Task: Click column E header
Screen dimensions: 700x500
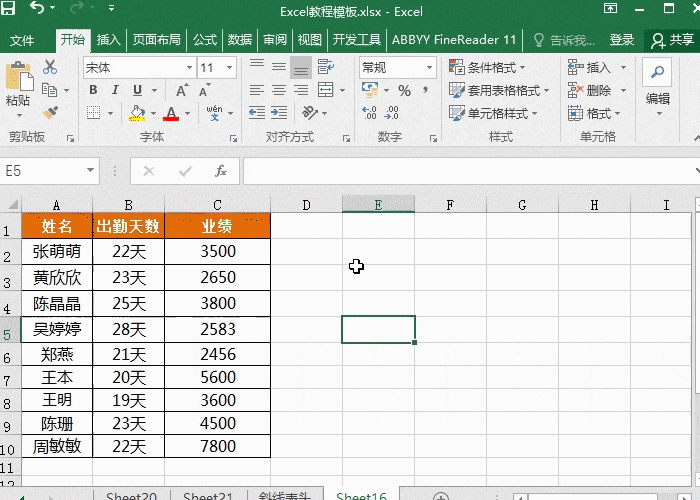Action: coord(378,204)
